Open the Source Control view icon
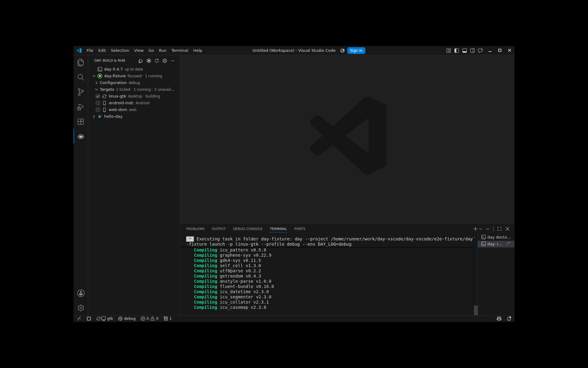This screenshot has width=588, height=368. [x=81, y=92]
